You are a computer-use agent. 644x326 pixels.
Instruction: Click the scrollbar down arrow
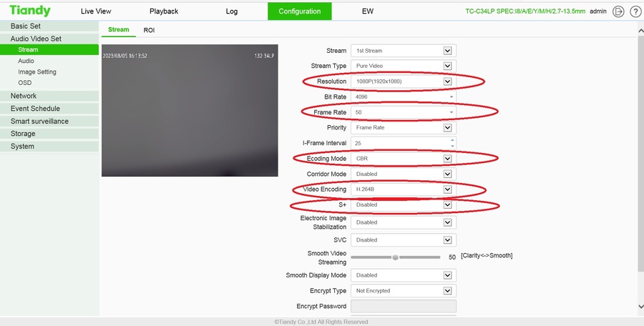640,306
